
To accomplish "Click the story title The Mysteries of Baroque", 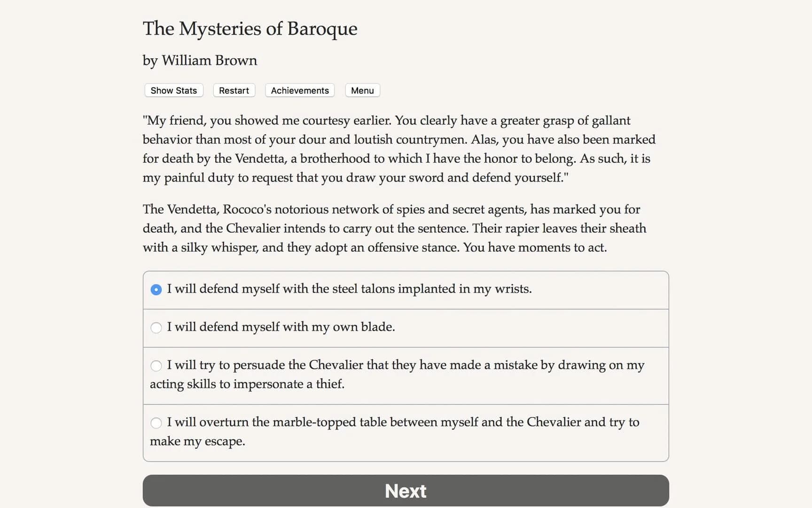I will [x=250, y=29].
